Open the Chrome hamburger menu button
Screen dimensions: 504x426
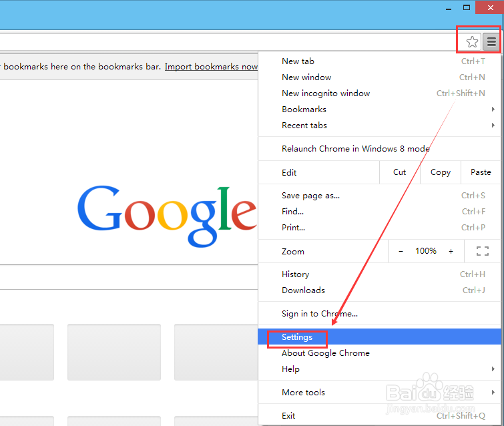click(x=491, y=42)
